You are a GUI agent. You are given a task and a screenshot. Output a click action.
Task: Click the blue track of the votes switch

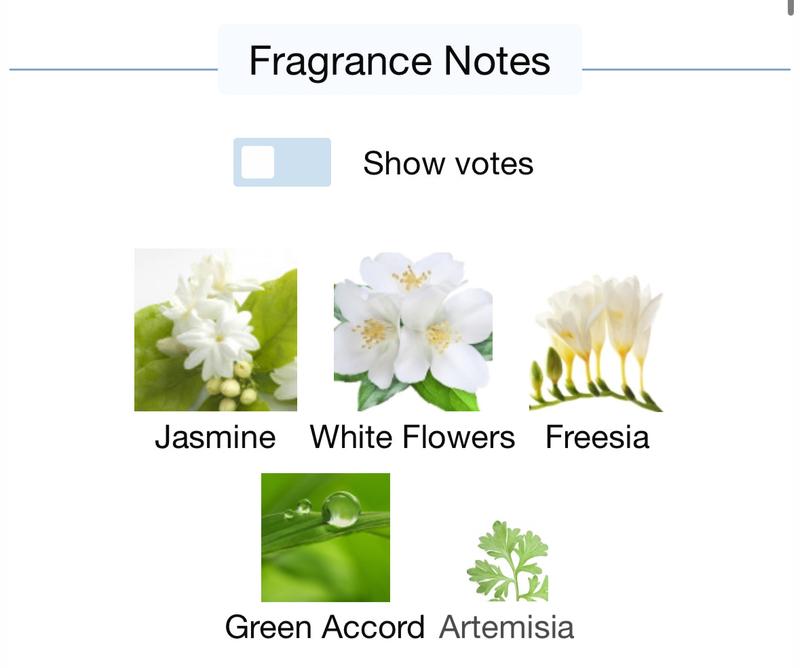(x=304, y=162)
